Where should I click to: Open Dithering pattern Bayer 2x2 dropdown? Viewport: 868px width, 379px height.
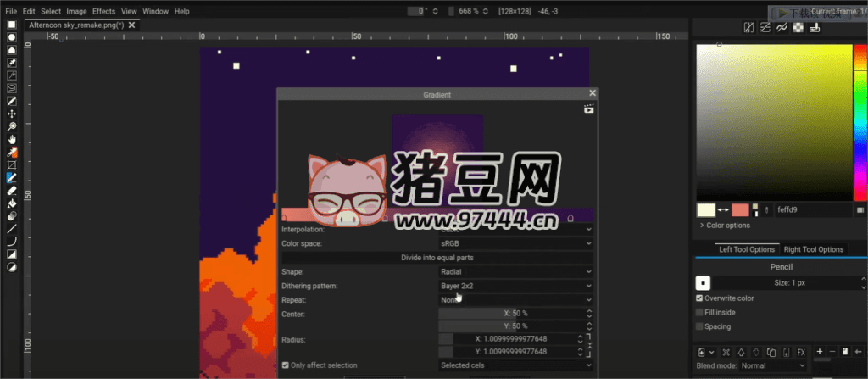coord(516,286)
